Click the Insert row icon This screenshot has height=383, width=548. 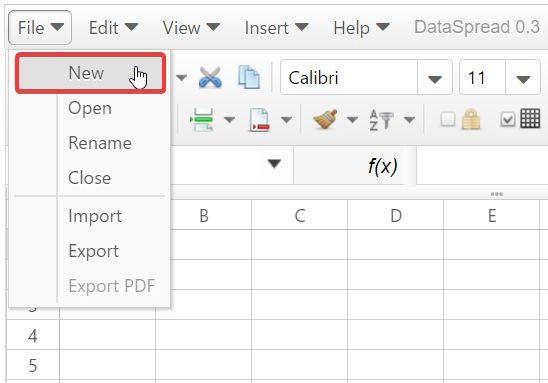click(x=202, y=120)
